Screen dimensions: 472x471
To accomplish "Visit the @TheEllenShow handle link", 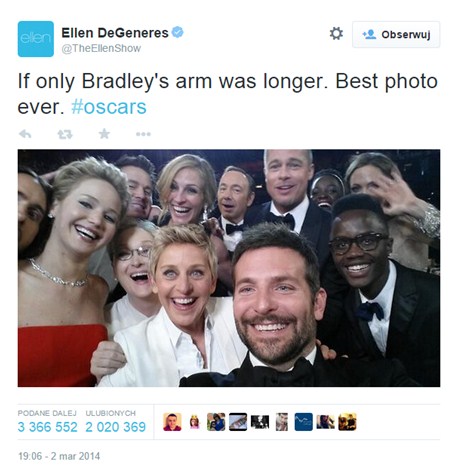I will tap(101, 48).
